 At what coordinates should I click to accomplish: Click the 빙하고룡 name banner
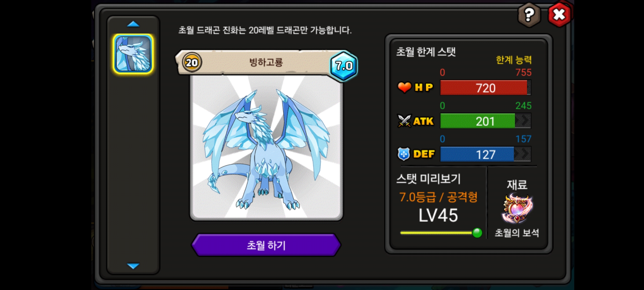[266, 62]
